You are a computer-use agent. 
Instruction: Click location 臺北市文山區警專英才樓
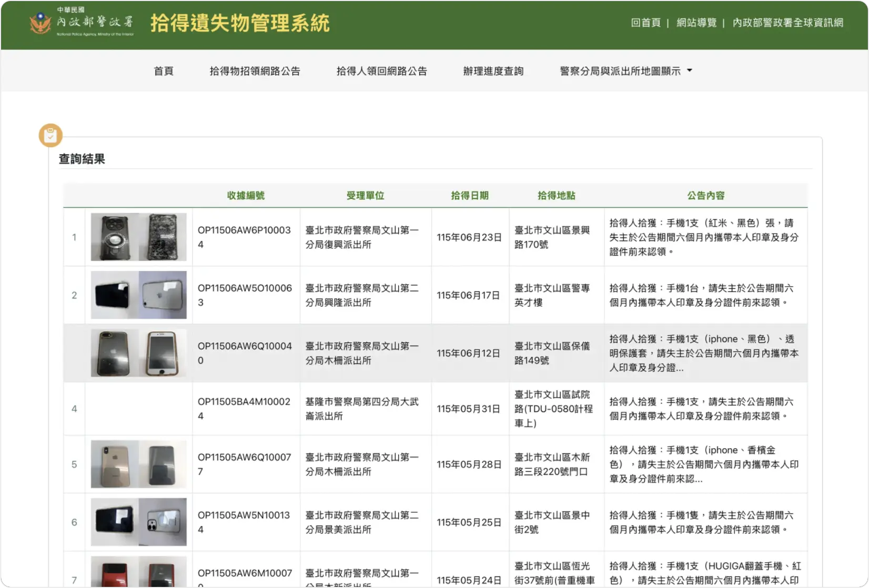(552, 295)
